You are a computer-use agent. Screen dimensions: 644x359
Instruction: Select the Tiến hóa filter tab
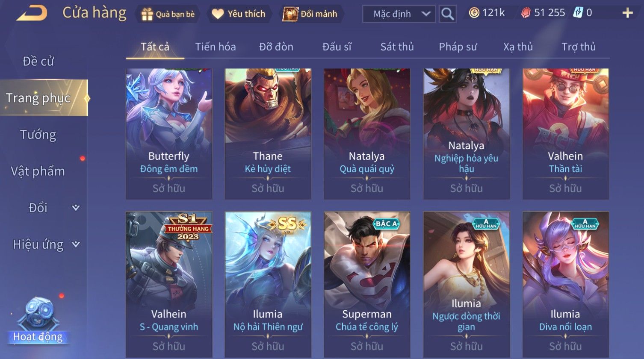tap(216, 47)
